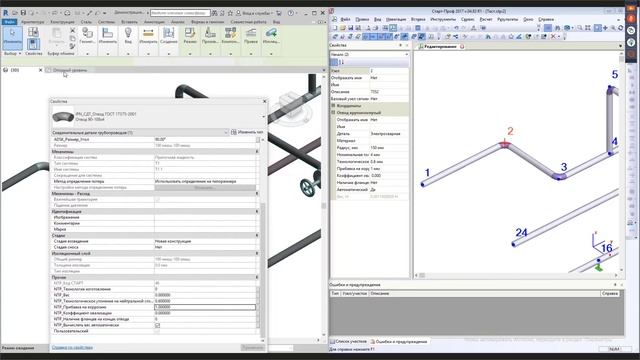Expand the Координаты group in START-PROF properties
The width and height of the screenshot is (640, 360).
tap(333, 105)
